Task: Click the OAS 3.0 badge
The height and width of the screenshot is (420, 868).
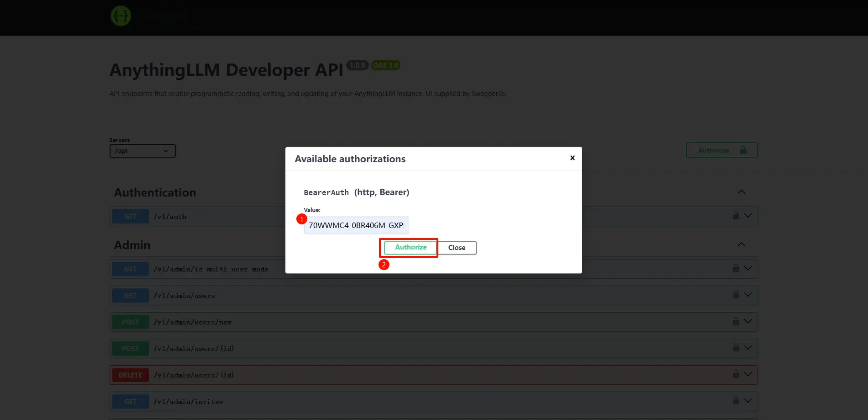Action: [385, 65]
